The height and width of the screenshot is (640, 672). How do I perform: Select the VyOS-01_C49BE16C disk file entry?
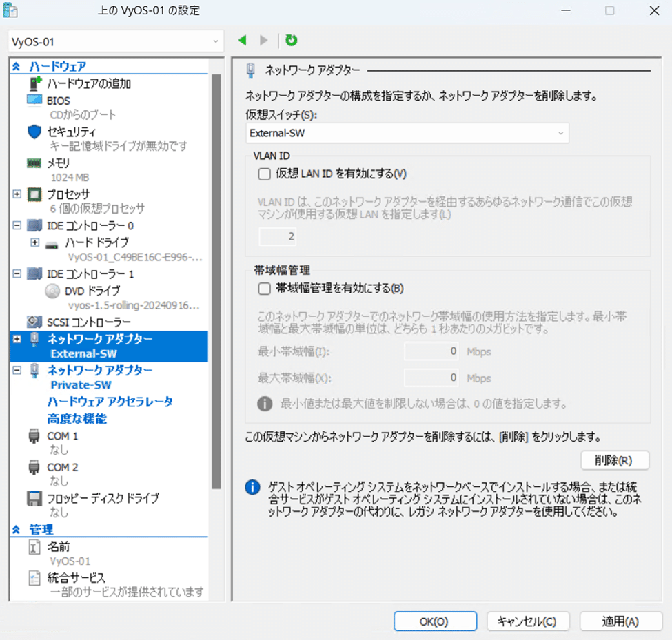coord(134,257)
